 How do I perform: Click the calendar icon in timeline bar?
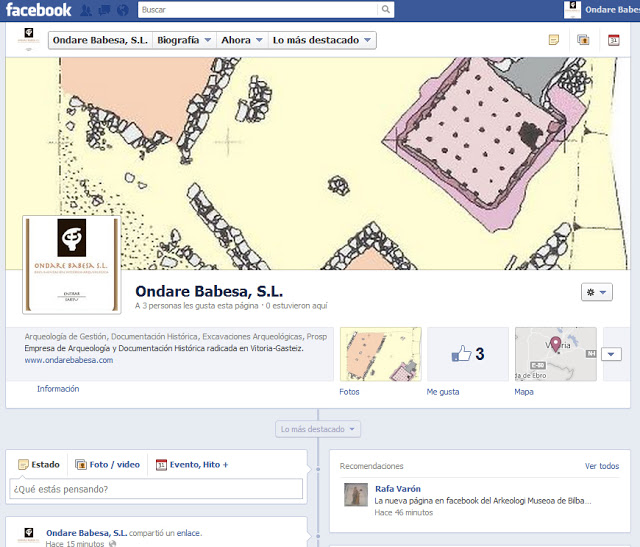[x=613, y=40]
